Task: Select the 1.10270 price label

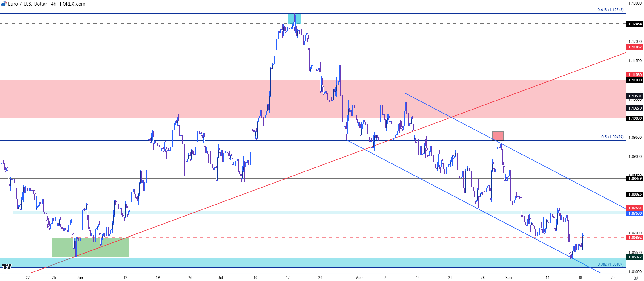Action: click(635, 108)
